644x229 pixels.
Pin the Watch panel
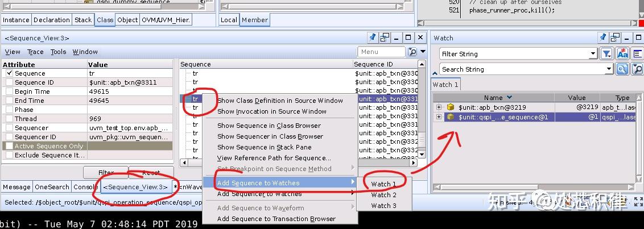coord(602,38)
